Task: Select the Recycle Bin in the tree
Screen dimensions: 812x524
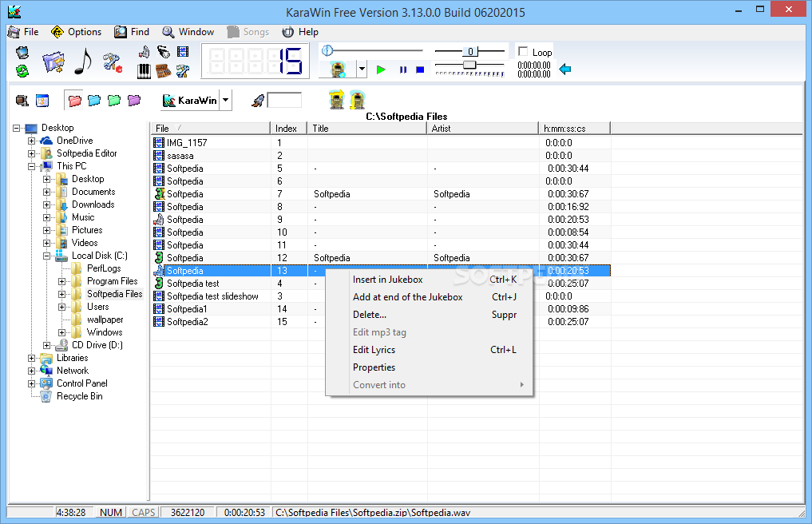Action: pyautogui.click(x=79, y=396)
